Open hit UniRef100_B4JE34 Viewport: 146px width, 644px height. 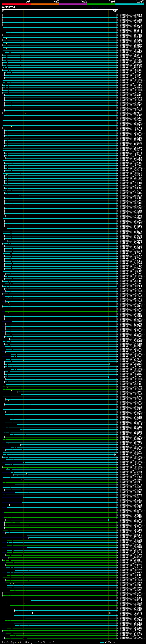(131, 236)
